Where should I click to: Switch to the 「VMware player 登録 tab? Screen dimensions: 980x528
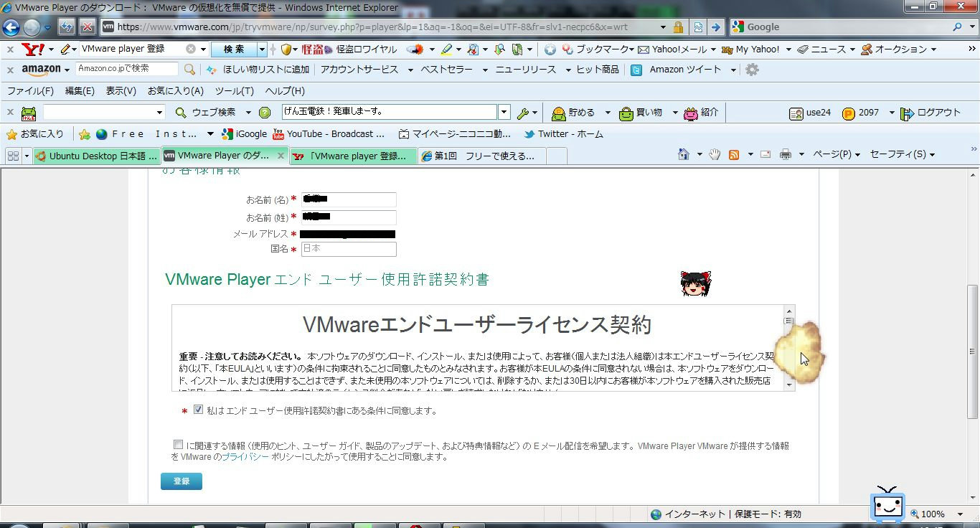point(354,156)
